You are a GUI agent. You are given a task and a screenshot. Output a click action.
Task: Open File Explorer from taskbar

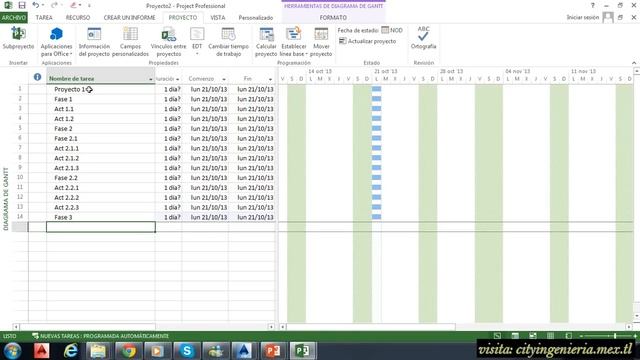(x=98, y=351)
